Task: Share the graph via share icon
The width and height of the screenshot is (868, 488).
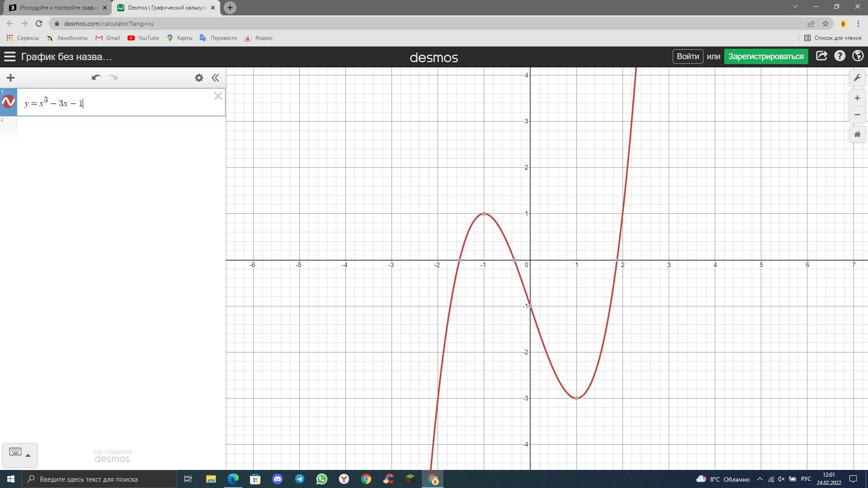Action: click(x=821, y=56)
